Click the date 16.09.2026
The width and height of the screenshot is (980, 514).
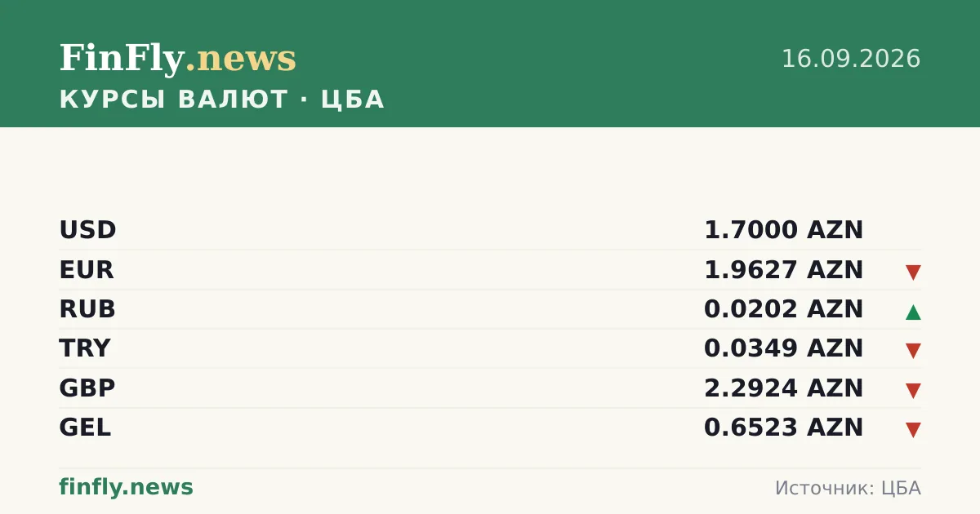pyautogui.click(x=851, y=59)
